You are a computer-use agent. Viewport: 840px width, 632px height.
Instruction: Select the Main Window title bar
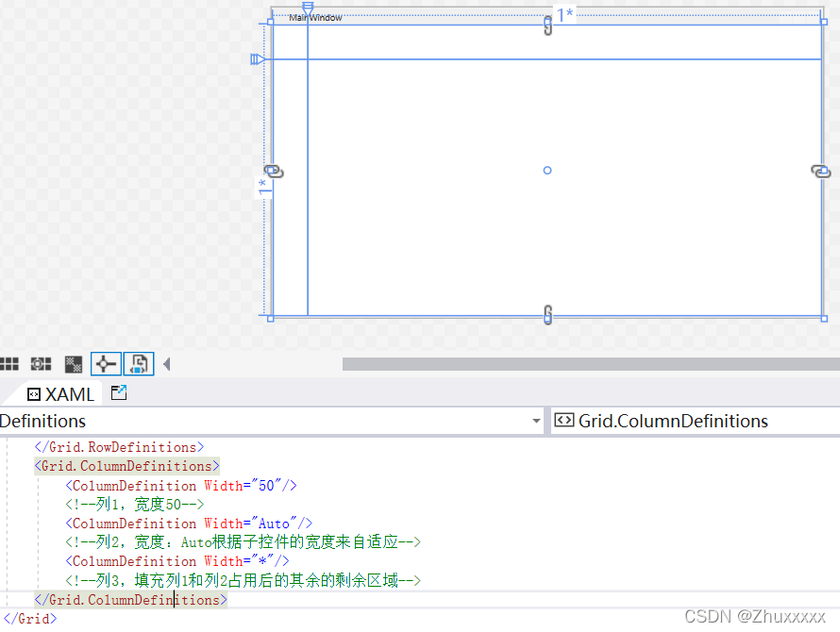coord(316,17)
